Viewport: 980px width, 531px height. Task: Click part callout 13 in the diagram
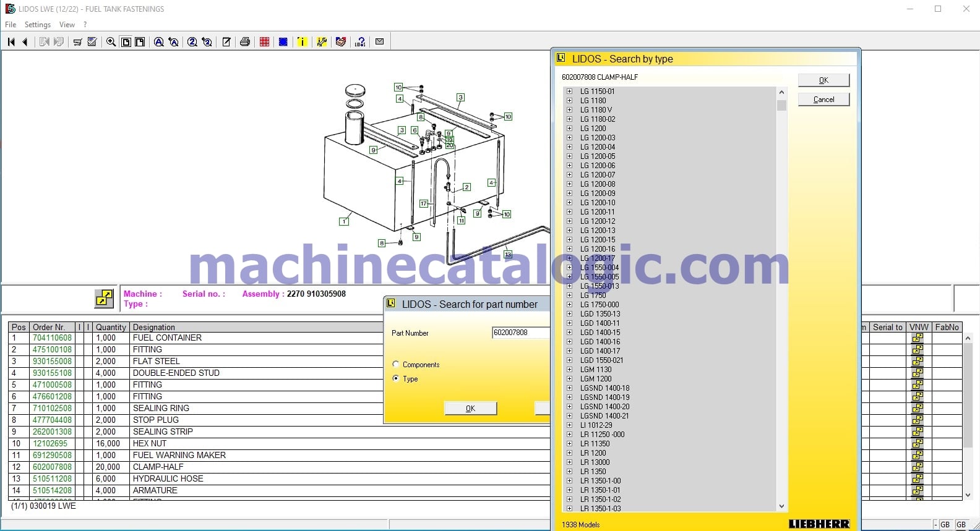(508, 254)
